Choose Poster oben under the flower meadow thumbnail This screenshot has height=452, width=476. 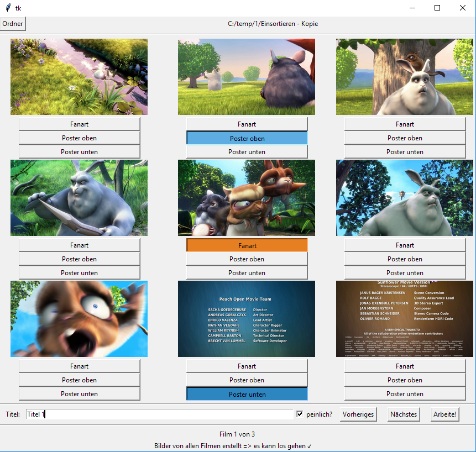click(79, 138)
